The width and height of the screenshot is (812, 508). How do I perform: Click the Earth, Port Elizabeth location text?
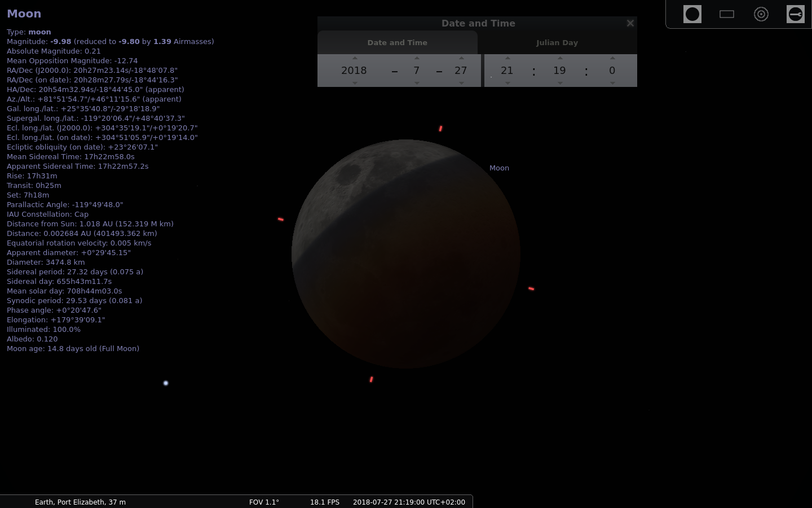pyautogui.click(x=80, y=502)
